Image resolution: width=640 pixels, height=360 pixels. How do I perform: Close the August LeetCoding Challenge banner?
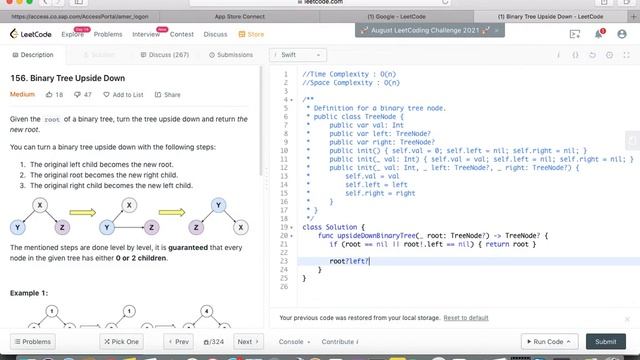(x=496, y=31)
